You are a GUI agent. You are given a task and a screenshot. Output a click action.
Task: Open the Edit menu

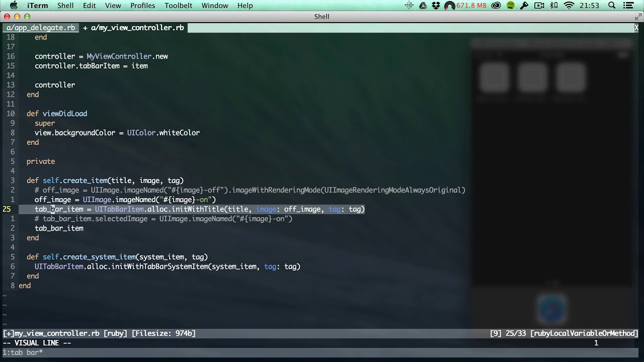90,6
